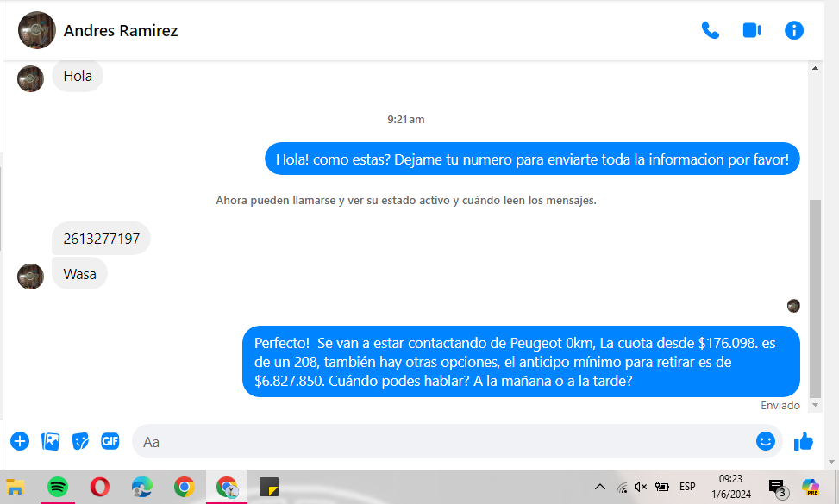Click the small seen-receipt avatar

[793, 306]
